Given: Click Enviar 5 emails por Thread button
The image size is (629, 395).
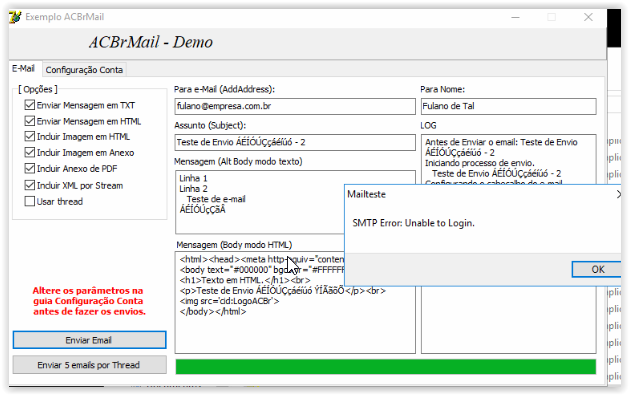Looking at the screenshot, I should [x=89, y=365].
